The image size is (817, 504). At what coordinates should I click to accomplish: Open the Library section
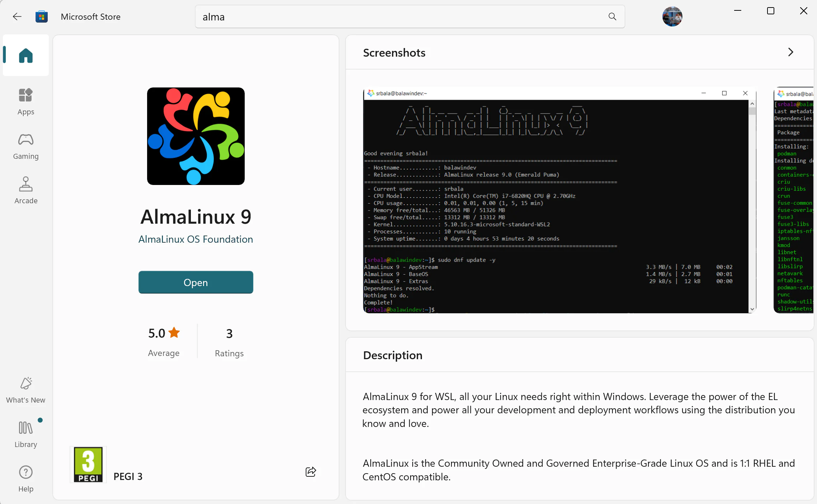click(x=26, y=434)
